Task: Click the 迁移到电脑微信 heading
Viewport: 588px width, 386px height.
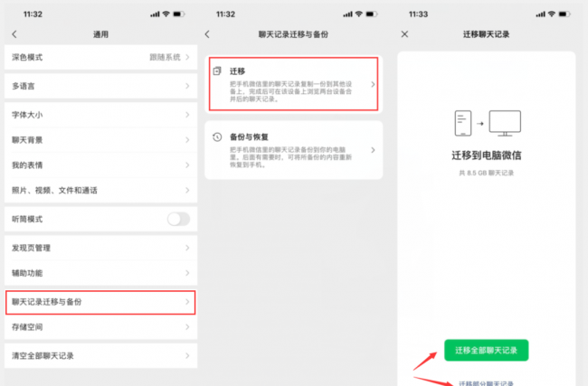Action: pyautogui.click(x=487, y=155)
